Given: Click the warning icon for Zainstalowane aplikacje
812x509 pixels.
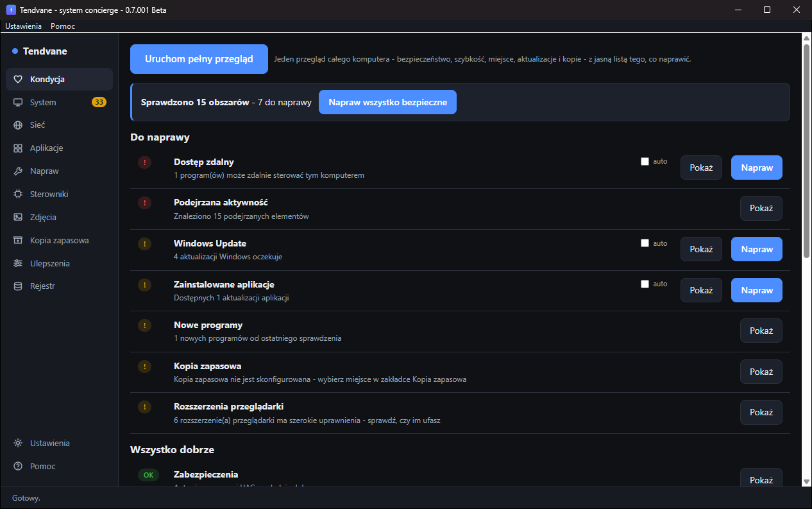Looking at the screenshot, I should click(144, 284).
